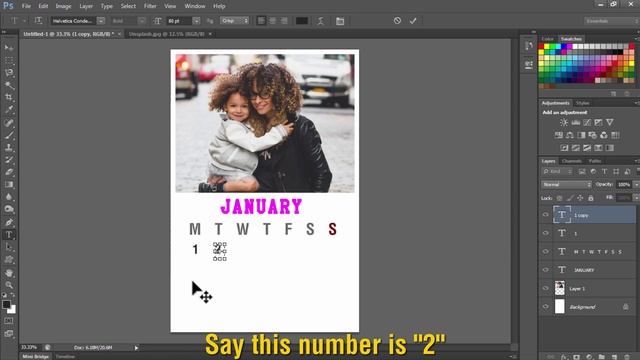Select the Spot Healing Brush tool
The height and width of the screenshot is (360, 640).
[9, 122]
